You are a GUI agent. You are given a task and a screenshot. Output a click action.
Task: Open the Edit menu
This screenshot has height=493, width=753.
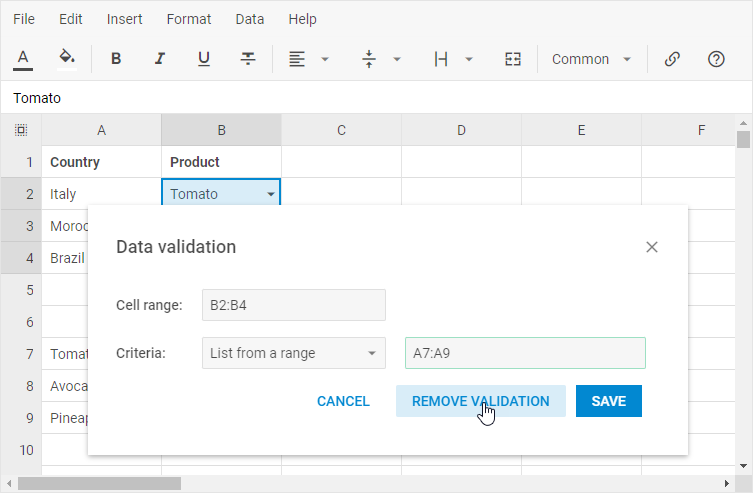point(71,19)
